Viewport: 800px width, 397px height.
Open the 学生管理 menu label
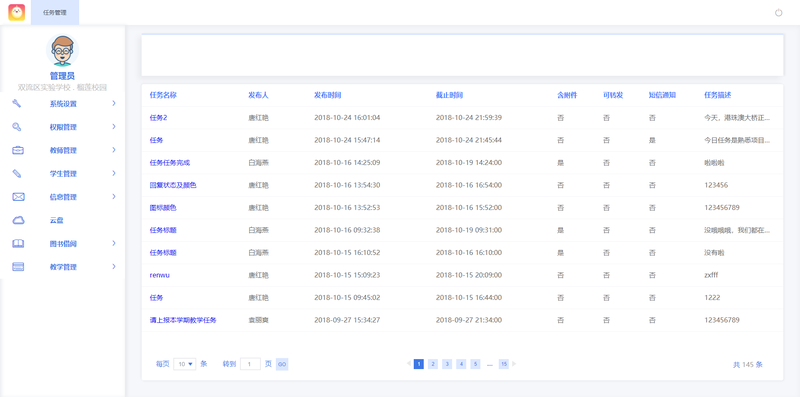[x=63, y=174]
